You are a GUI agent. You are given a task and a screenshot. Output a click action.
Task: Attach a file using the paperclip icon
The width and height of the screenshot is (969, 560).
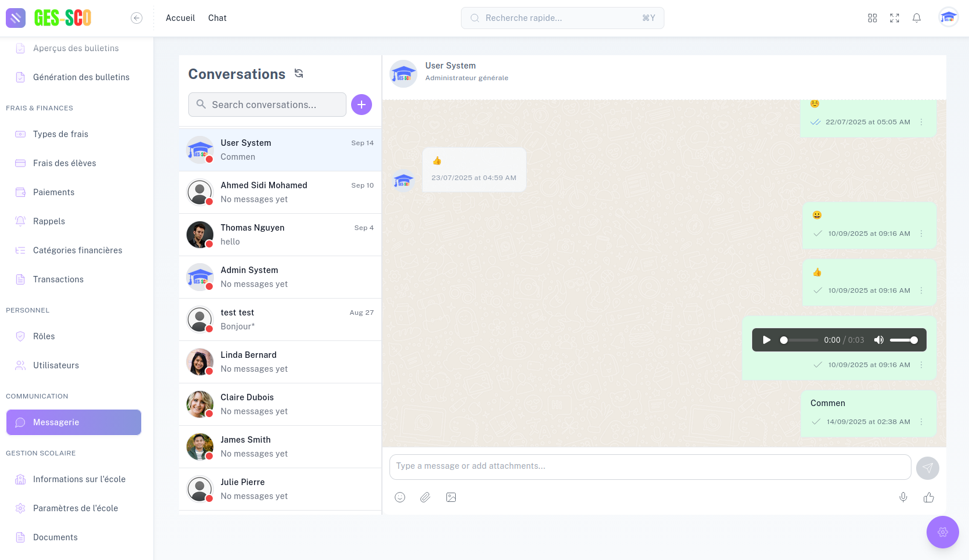pos(425,497)
